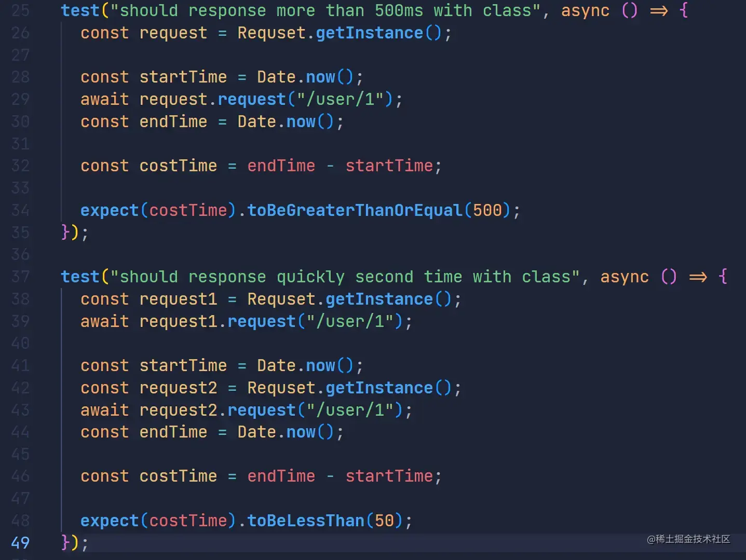746x560 pixels.
Task: Click the number 500 on line 34
Action: 487,210
